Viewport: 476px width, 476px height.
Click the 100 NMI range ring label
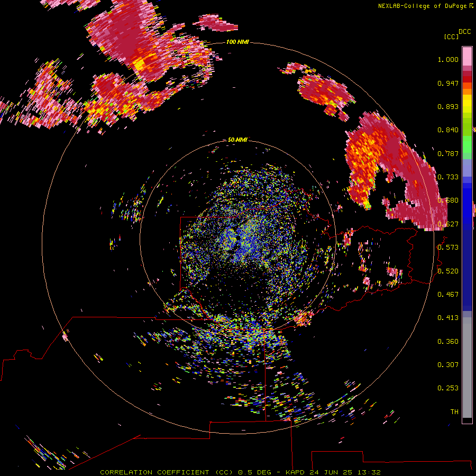click(237, 42)
